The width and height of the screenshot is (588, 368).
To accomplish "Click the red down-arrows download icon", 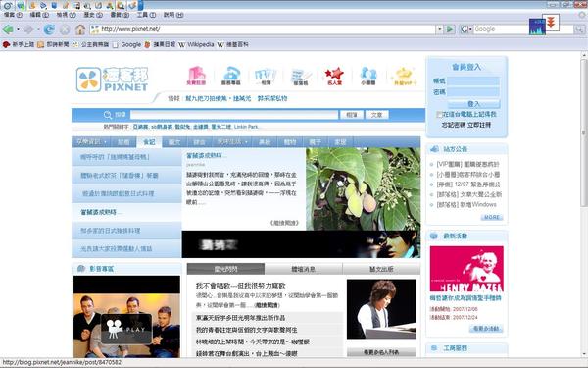I will click(551, 23).
